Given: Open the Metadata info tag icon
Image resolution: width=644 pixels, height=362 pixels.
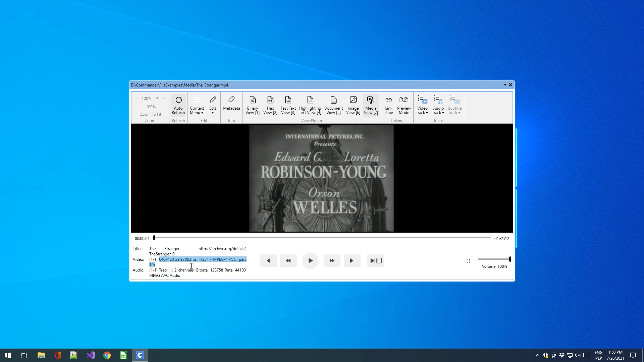Looking at the screenshot, I should [231, 103].
